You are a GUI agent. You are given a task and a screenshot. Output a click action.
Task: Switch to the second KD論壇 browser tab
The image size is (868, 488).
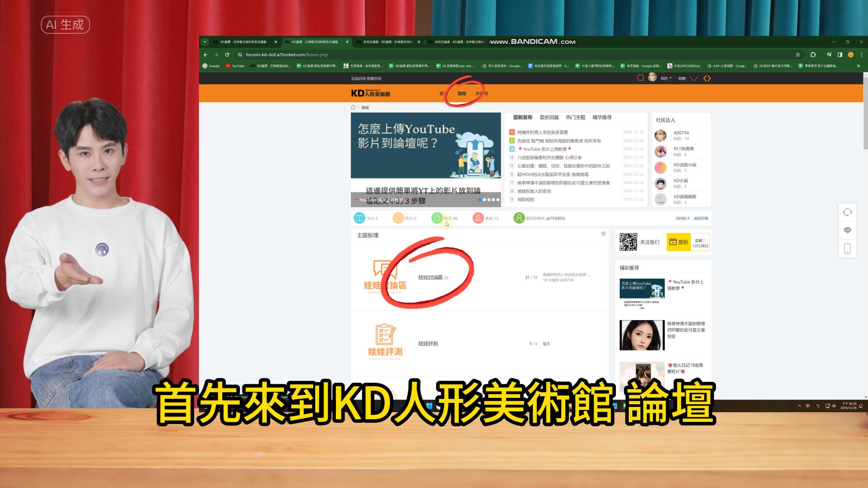[317, 42]
